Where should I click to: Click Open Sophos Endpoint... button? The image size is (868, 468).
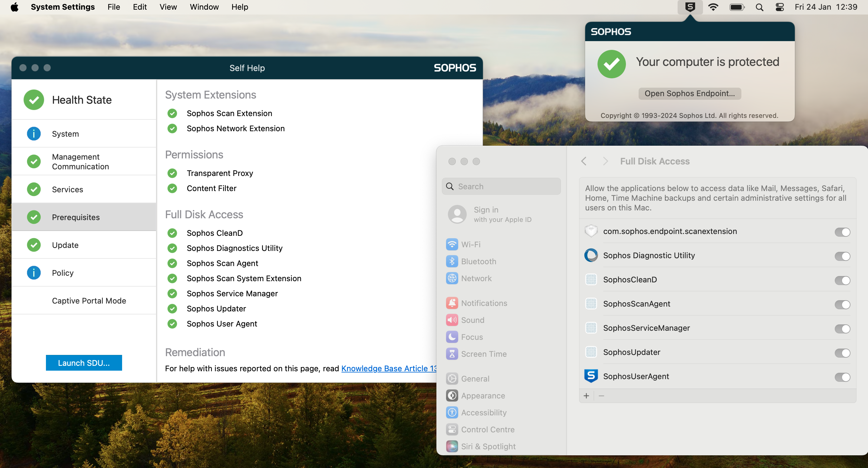689,93
